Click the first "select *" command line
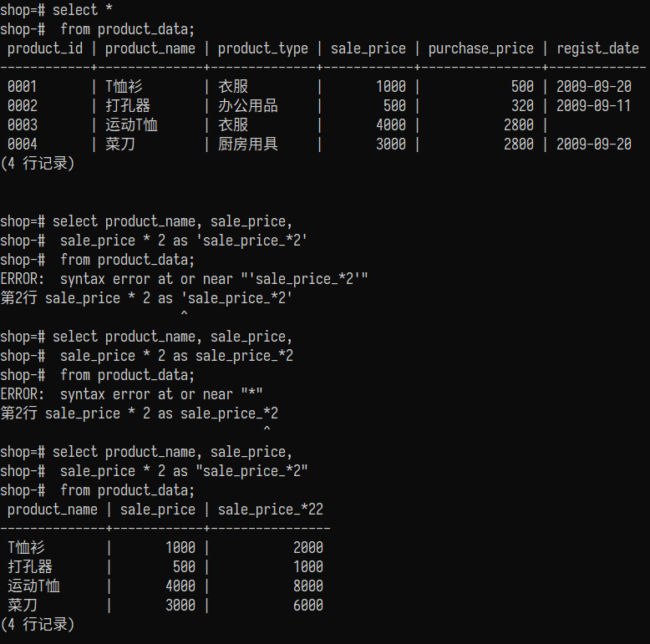 (x=56, y=10)
